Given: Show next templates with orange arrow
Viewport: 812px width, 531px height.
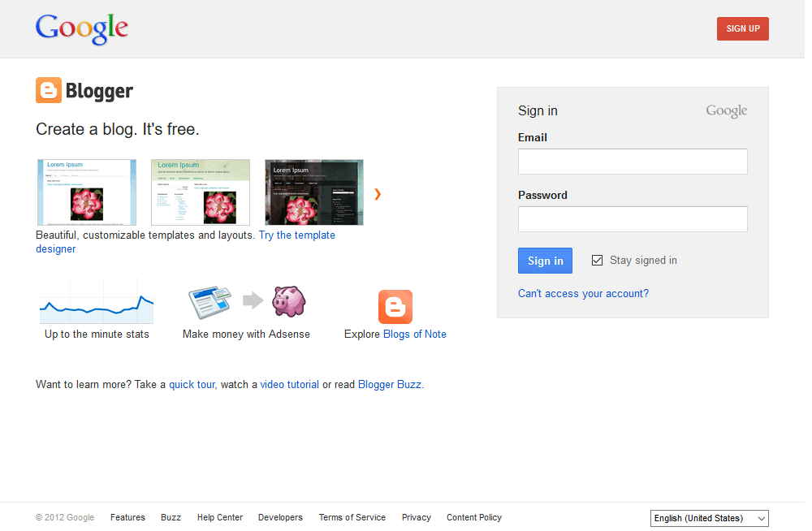Looking at the screenshot, I should point(378,194).
